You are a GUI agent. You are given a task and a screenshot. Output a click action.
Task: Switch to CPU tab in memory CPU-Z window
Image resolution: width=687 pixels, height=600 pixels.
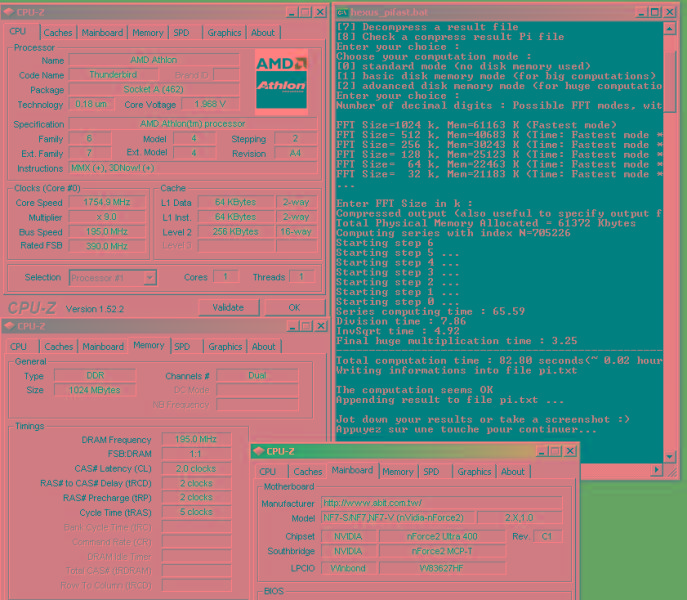coord(18,347)
